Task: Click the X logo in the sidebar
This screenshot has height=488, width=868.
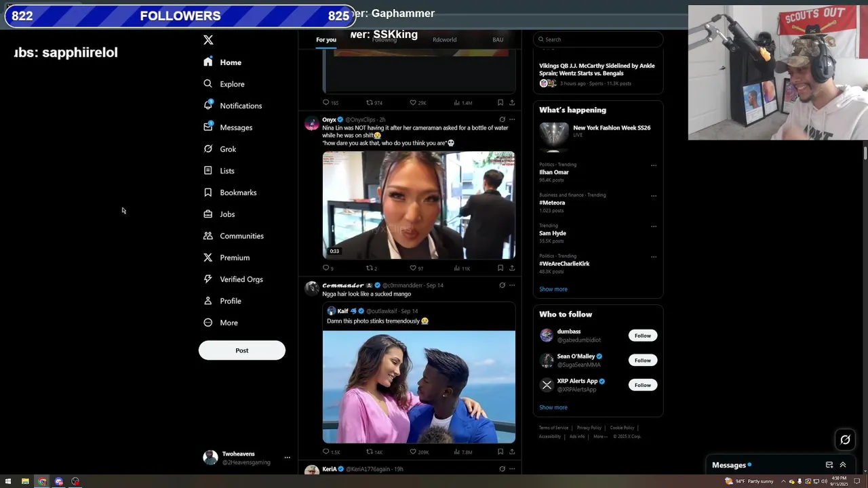Action: pyautogui.click(x=208, y=40)
